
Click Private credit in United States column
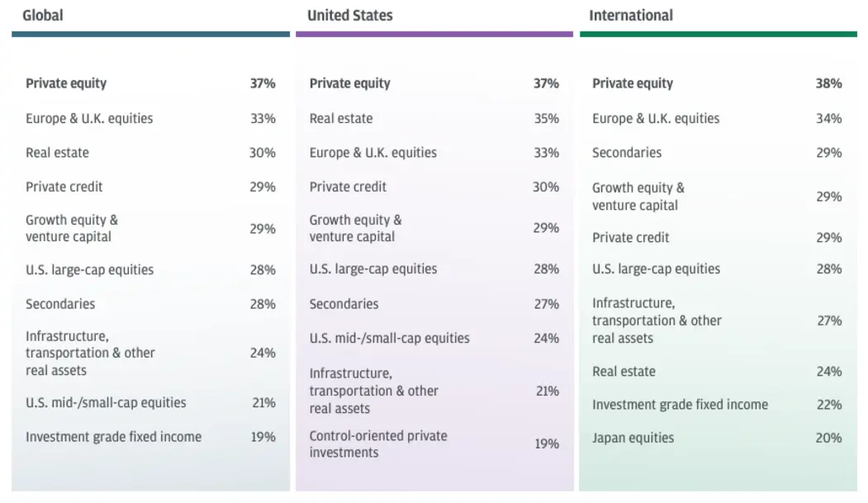click(348, 187)
